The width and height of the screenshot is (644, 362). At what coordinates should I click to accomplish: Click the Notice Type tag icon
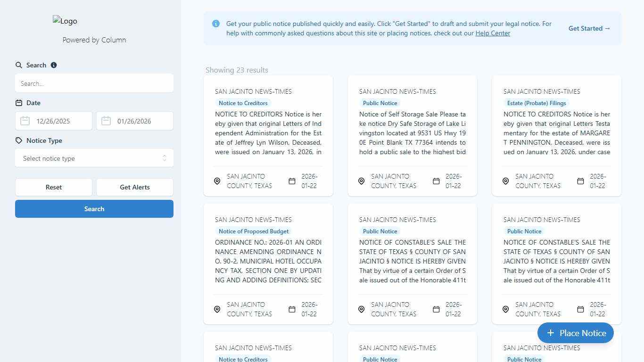point(19,140)
